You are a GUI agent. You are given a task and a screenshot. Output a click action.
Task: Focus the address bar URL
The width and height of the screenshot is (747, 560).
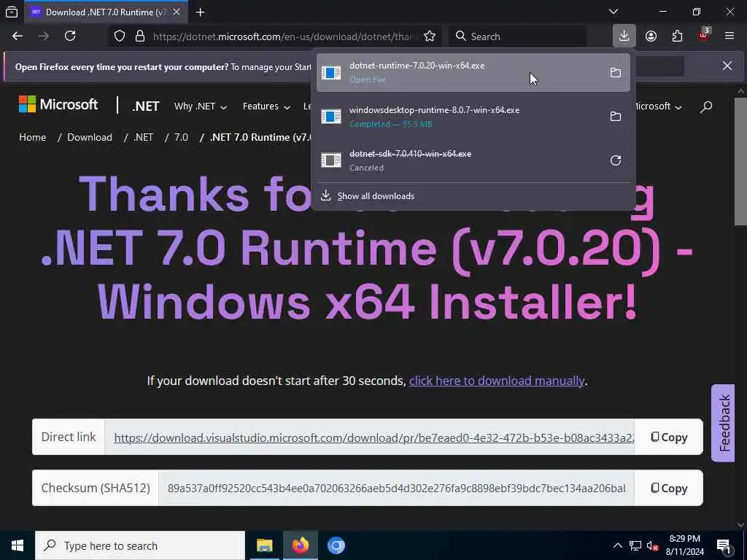click(x=284, y=36)
